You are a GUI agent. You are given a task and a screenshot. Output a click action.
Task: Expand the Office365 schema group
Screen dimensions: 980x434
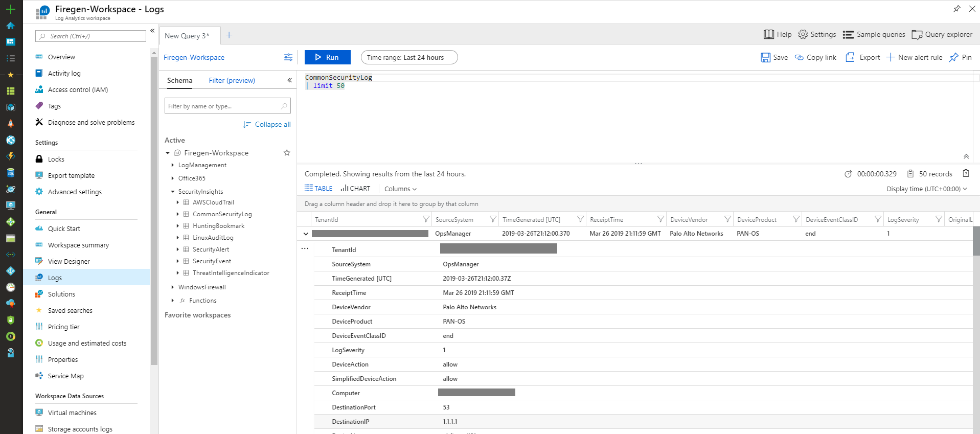pos(172,178)
